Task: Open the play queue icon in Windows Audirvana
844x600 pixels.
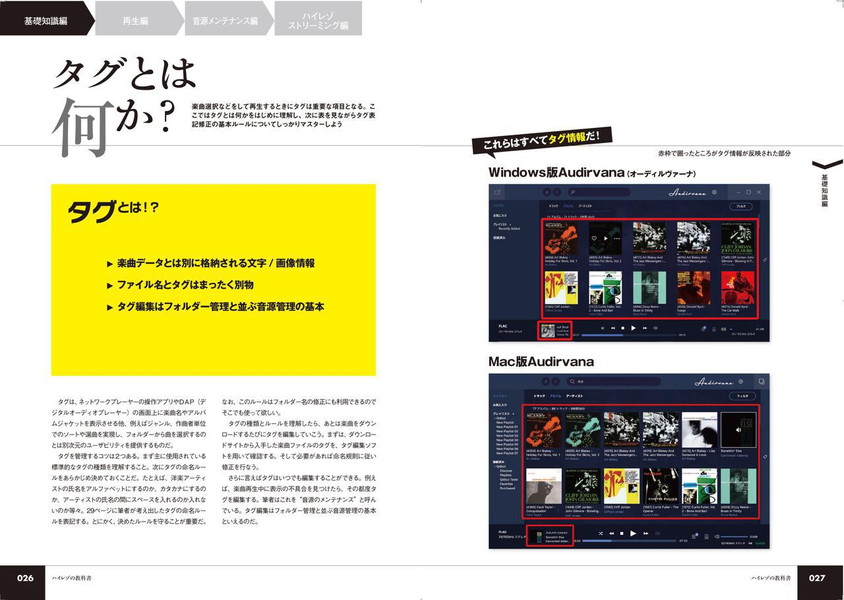Action: [714, 329]
